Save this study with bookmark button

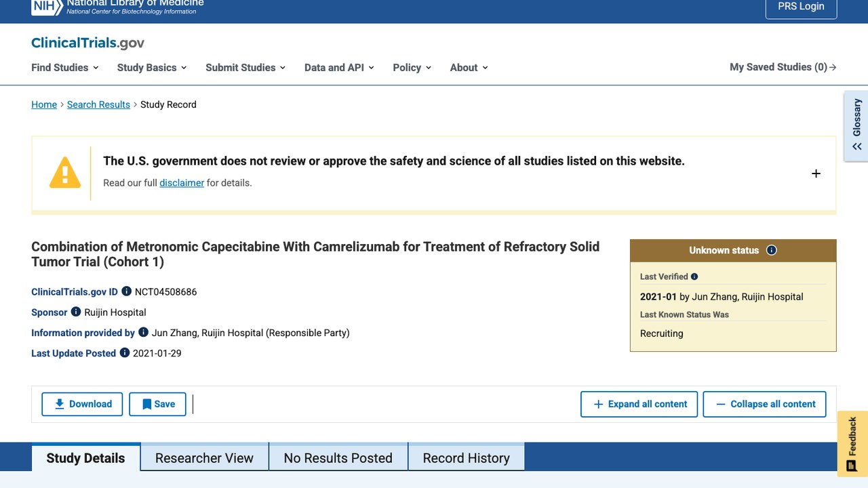[x=157, y=404]
